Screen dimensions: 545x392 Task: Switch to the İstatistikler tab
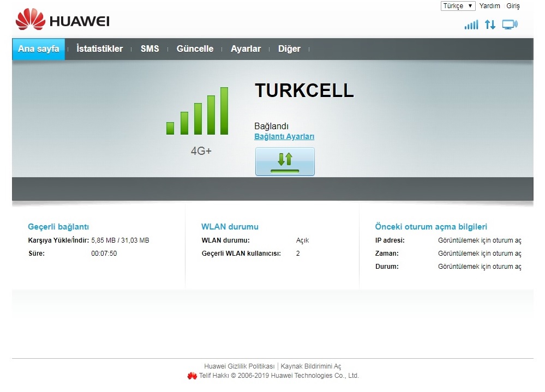click(99, 49)
